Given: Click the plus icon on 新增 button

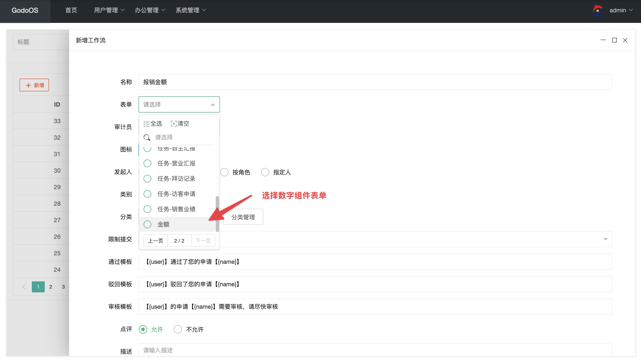Looking at the screenshot, I should pos(28,85).
